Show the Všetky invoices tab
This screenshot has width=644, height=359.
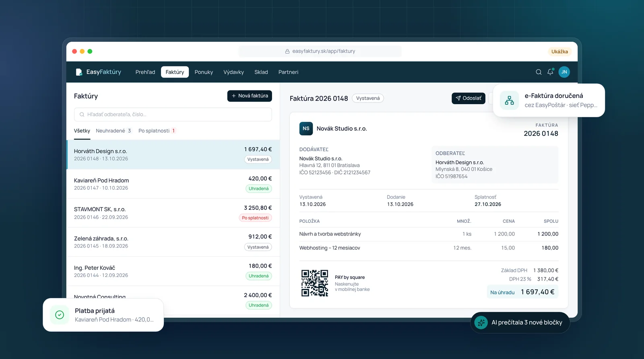(x=82, y=131)
